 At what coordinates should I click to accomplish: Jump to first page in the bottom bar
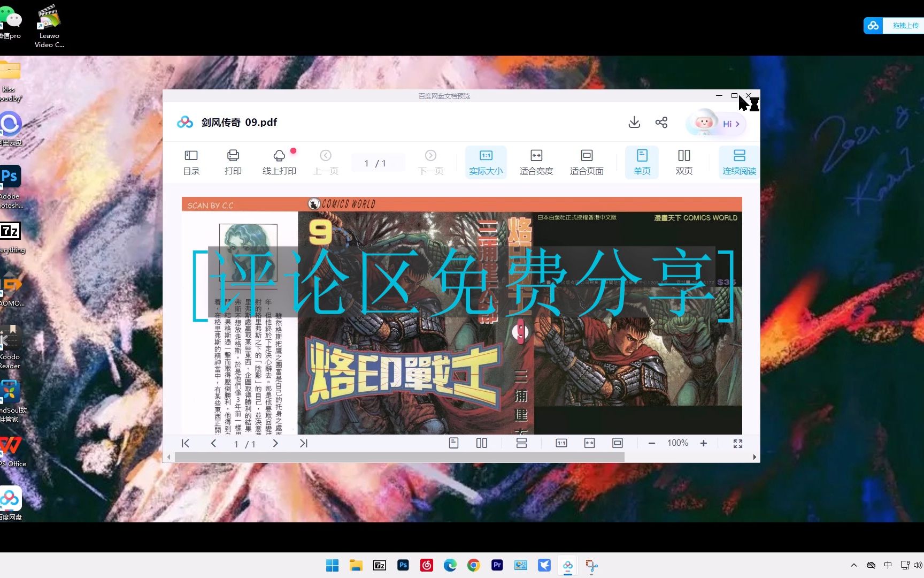[185, 443]
